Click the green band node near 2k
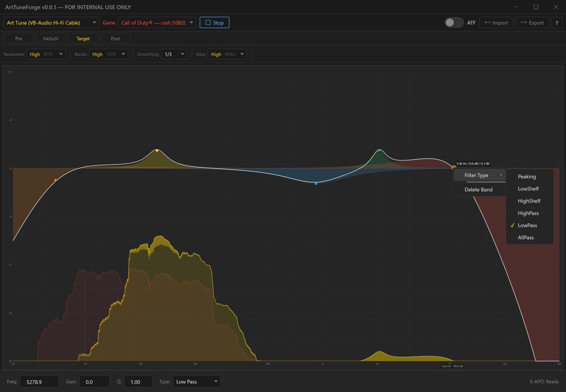 [379, 150]
